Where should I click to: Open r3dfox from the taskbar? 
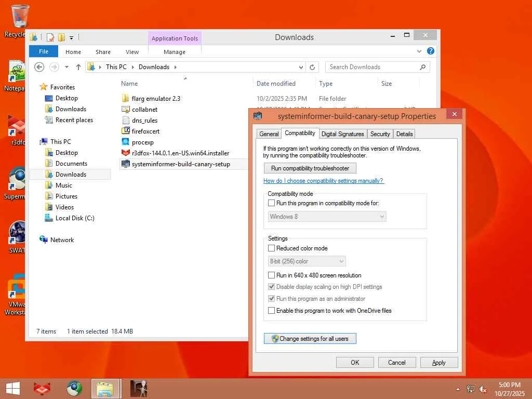click(x=42, y=389)
